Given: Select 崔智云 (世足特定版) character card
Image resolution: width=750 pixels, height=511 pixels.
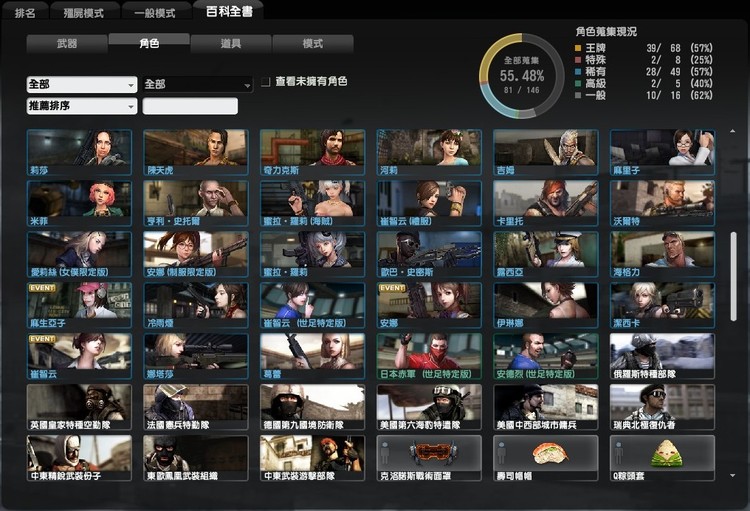Looking at the screenshot, I should (x=312, y=305).
